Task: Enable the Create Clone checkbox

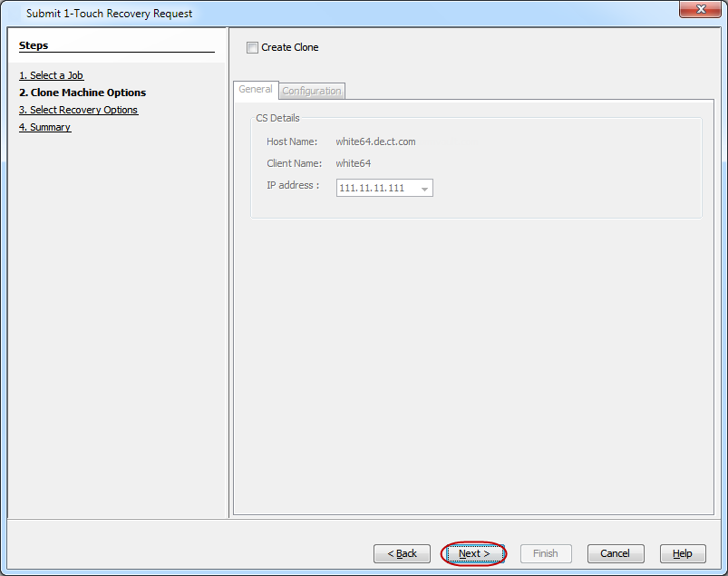Action: [252, 48]
